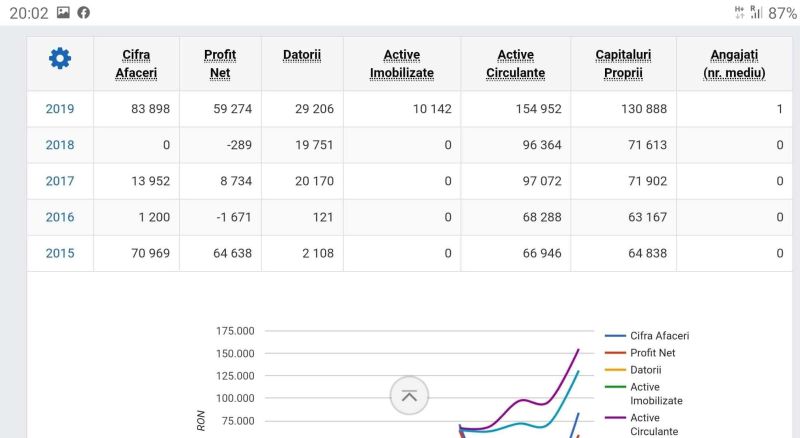The width and height of the screenshot is (800, 438).
Task: Tap the scroll-to-top arrow button
Action: 408,395
